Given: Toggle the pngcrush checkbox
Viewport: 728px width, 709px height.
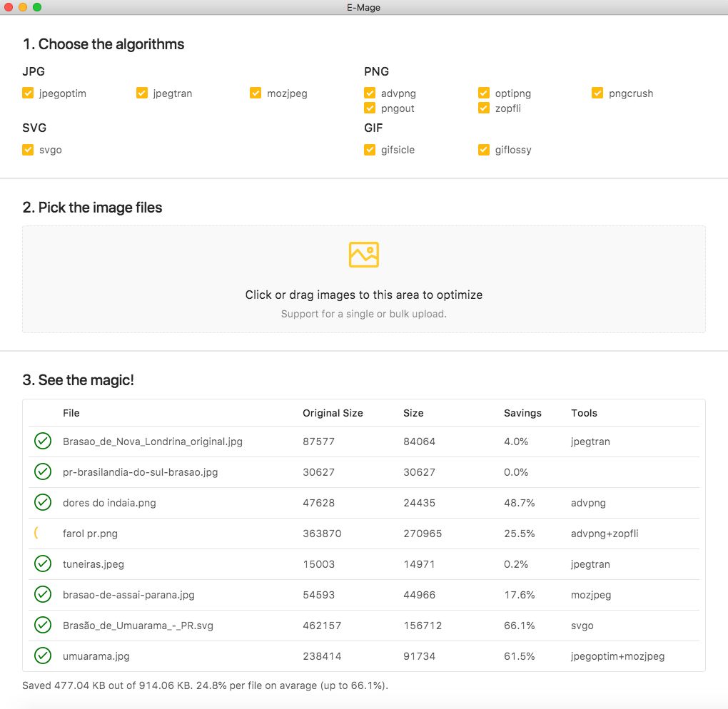Looking at the screenshot, I should [597, 93].
